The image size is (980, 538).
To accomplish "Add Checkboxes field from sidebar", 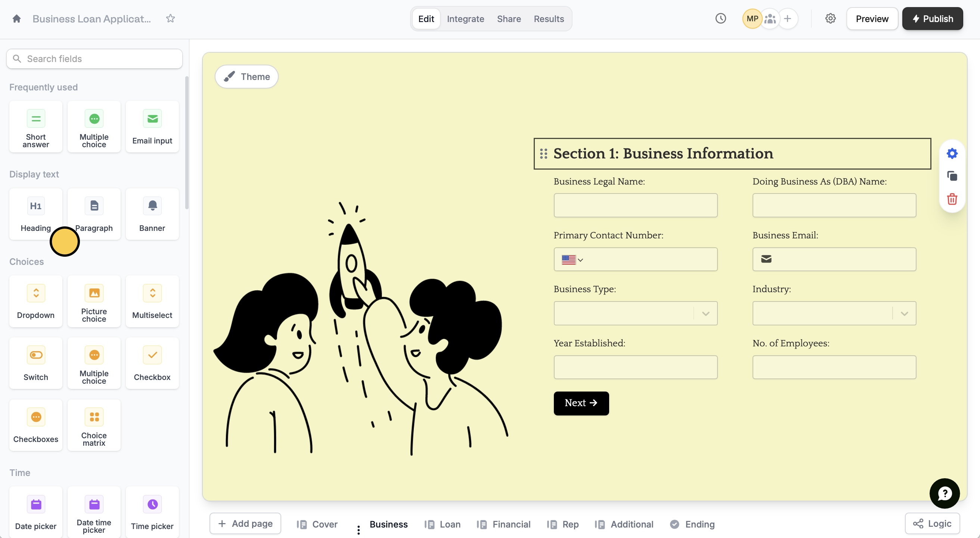I will [x=36, y=425].
